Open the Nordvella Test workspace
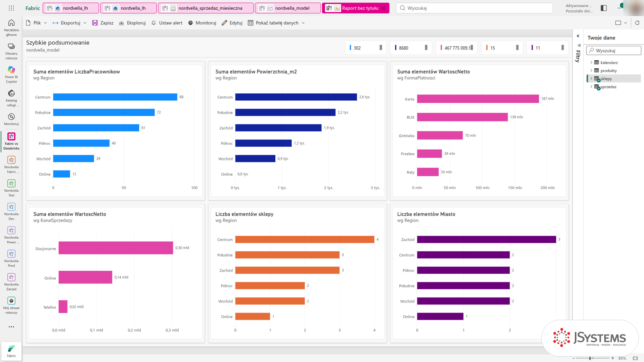The image size is (644, 362). coord(11,188)
